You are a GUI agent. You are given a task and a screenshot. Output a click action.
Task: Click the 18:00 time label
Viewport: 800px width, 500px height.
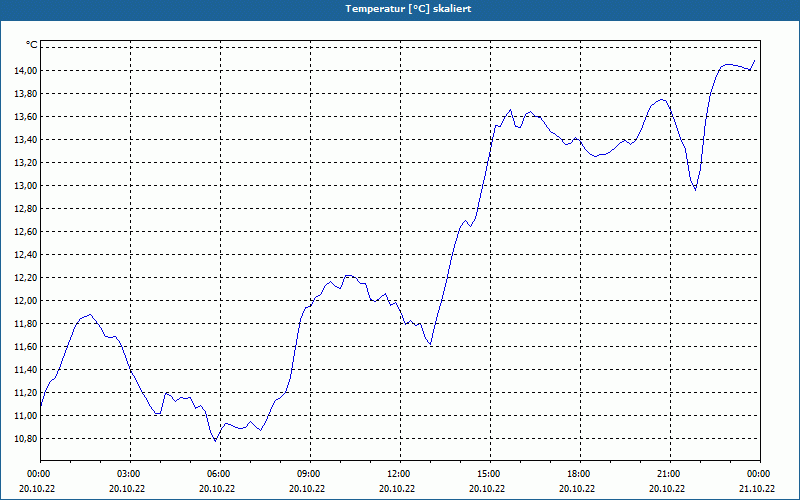(577, 474)
